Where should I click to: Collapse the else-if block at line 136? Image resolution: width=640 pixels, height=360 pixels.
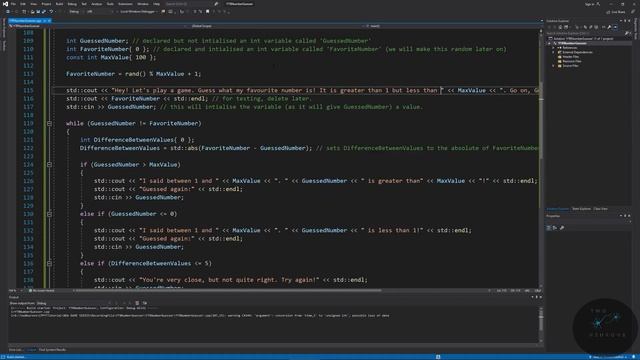pos(49,263)
